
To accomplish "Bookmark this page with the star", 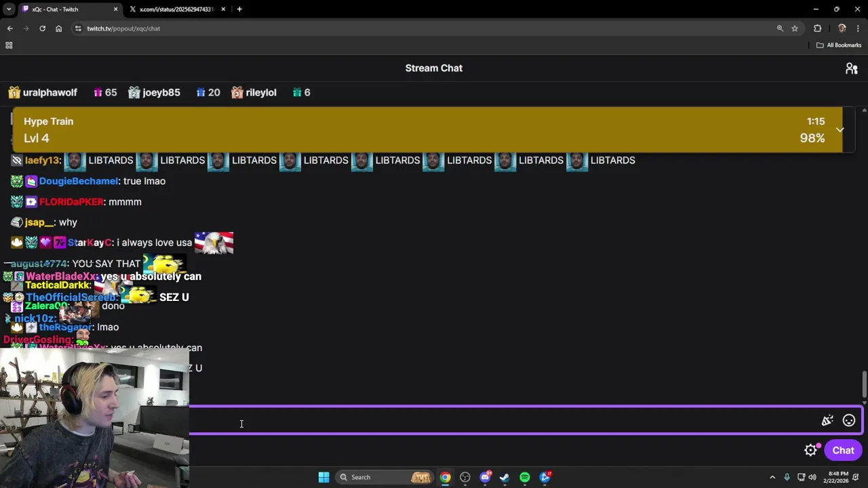I will coord(795,28).
